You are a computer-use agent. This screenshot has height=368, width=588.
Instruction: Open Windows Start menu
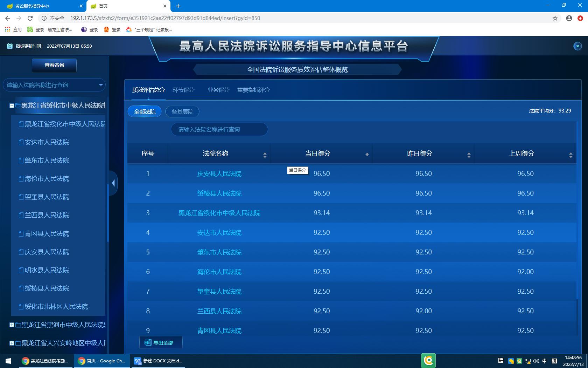(8, 361)
